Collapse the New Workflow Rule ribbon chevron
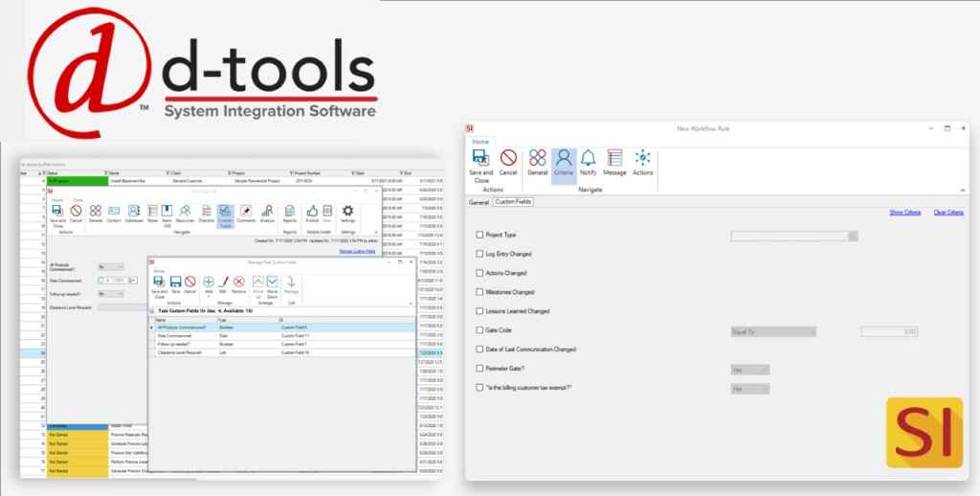The image size is (980, 496). [963, 190]
